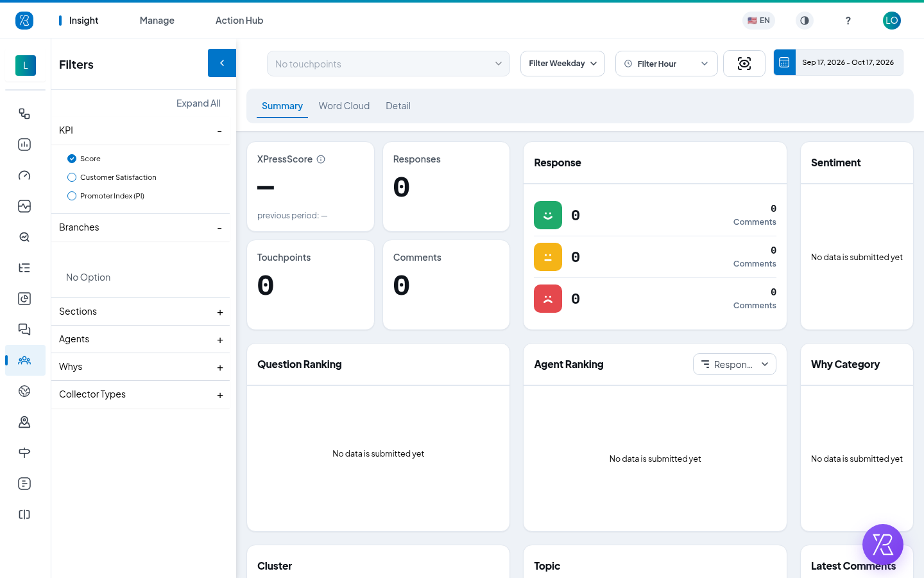
Task: Open the magnifier analytics sidebar icon
Action: pos(24,237)
